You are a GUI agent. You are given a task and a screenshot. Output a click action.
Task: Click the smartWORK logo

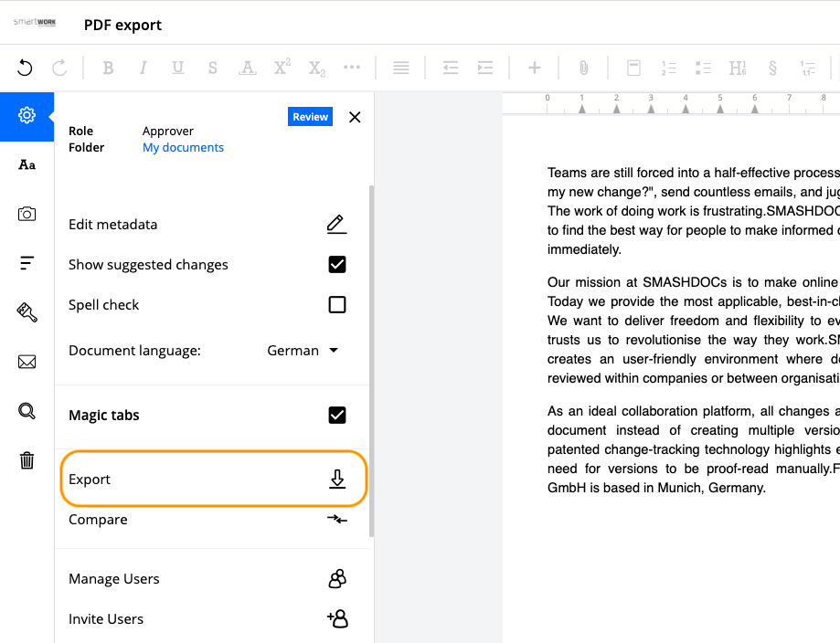[35, 23]
